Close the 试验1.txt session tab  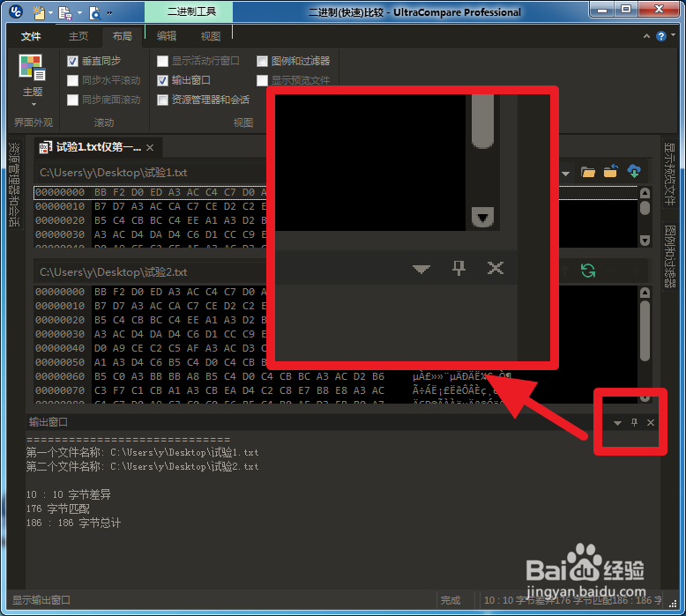click(x=150, y=148)
